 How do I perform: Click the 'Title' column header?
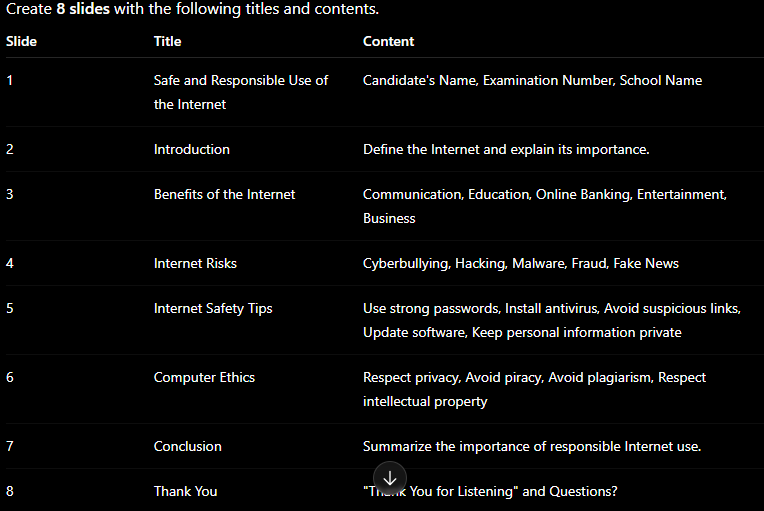[168, 41]
